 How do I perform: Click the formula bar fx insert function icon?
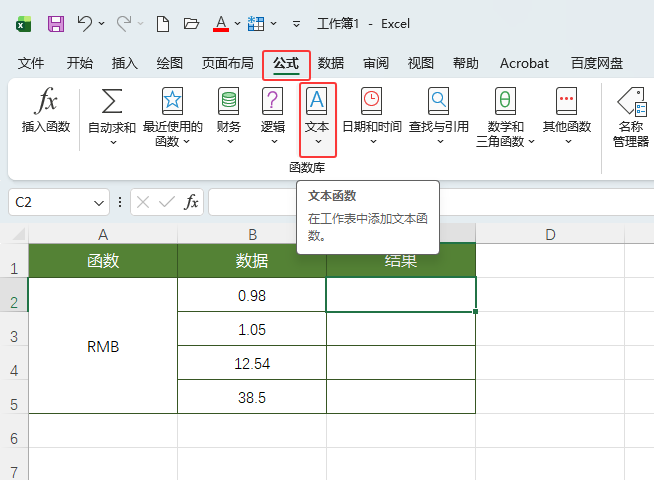(191, 202)
